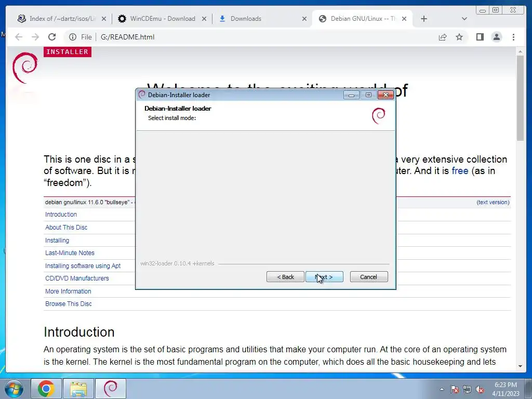Screen dimensions: 532x399
Task: Show hidden system tray icons
Action: click(442, 389)
